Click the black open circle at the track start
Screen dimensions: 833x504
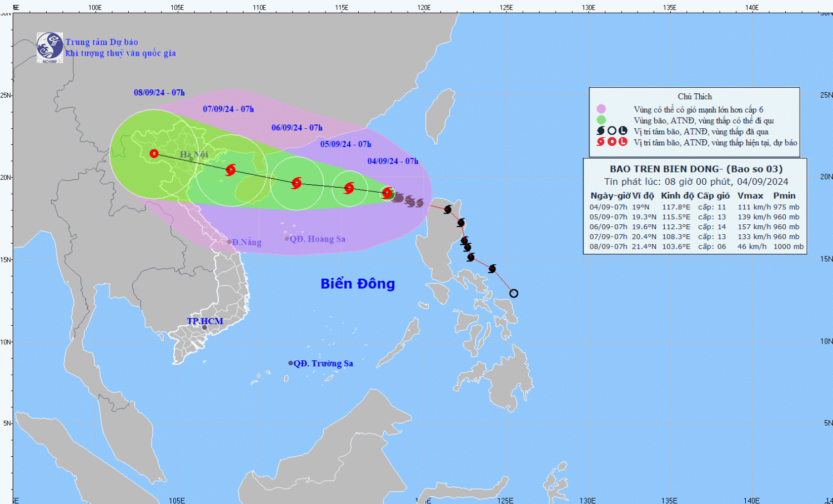click(514, 293)
